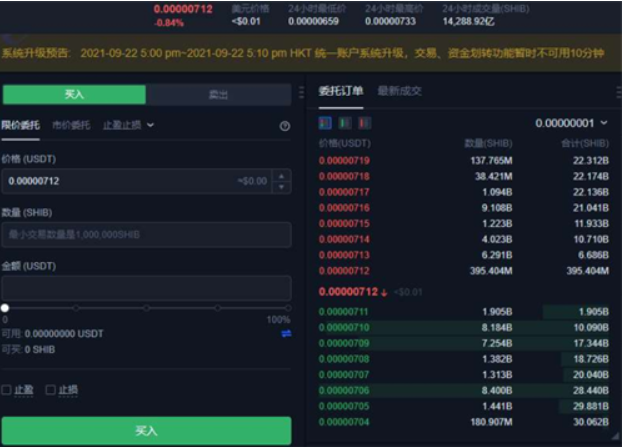Click drag handle dots beside 卖出 tab

tap(301, 94)
